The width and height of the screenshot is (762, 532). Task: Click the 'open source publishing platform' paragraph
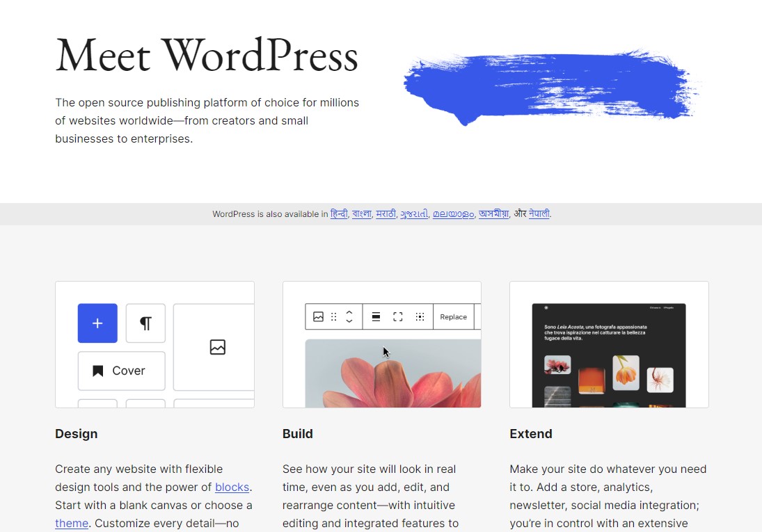[x=207, y=120]
